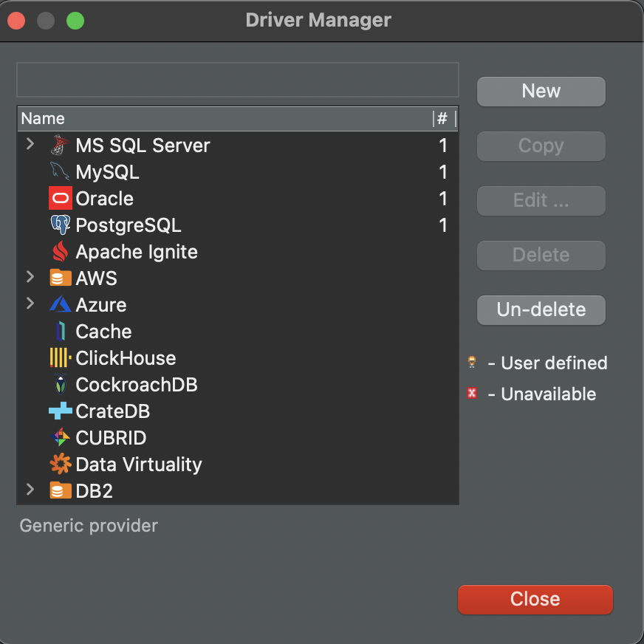The image size is (644, 644).
Task: Click the CockroachDB icon
Action: pyautogui.click(x=60, y=385)
